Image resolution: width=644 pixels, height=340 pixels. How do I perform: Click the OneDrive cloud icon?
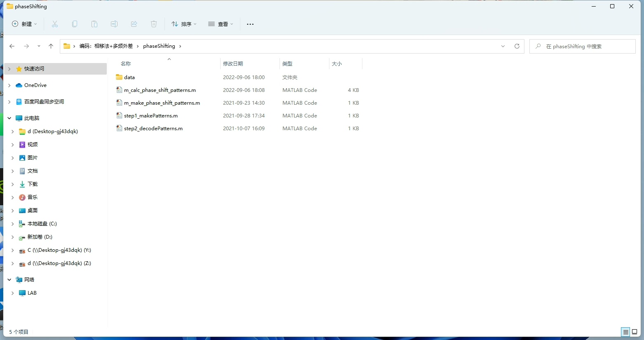pos(19,85)
